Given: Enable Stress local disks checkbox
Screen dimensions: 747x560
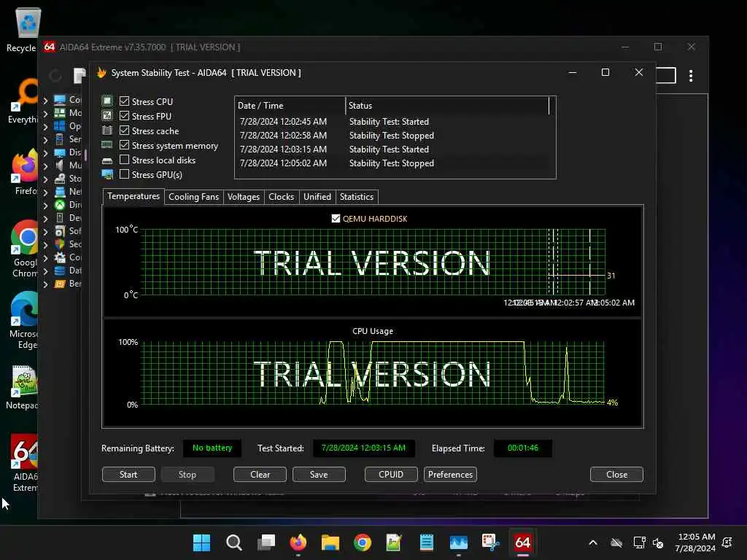Looking at the screenshot, I should click(124, 160).
